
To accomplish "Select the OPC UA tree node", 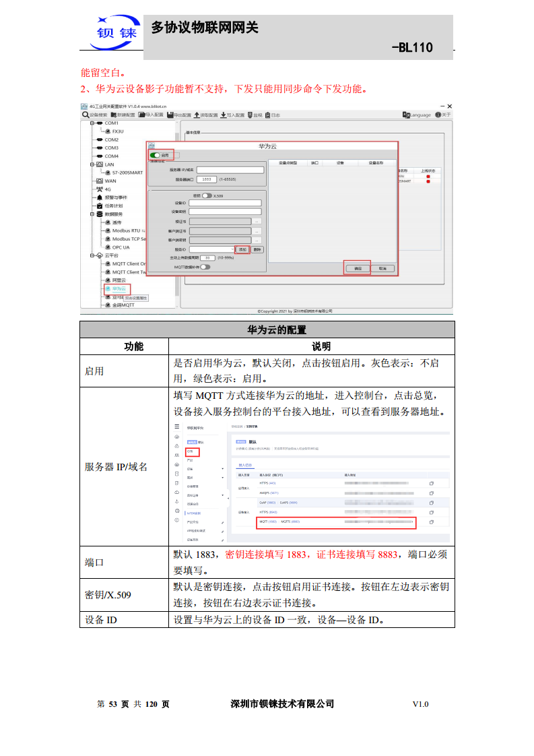I will (x=121, y=247).
